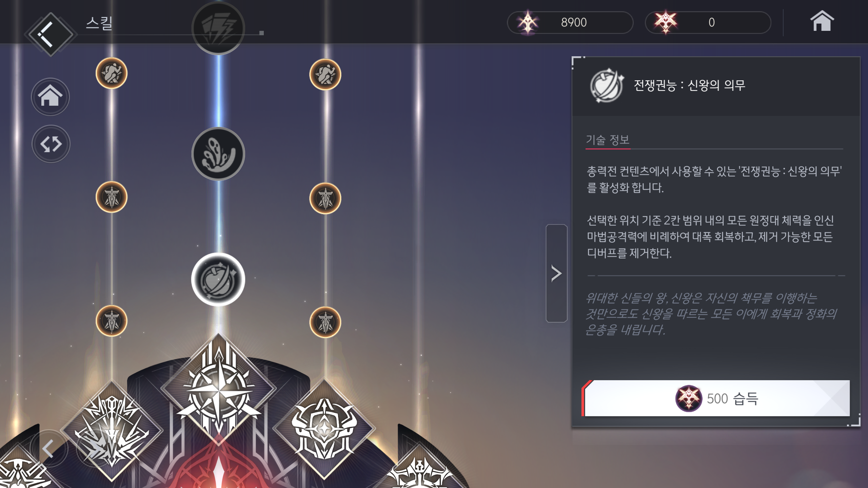
Task: Select the lower-right sword emblem node
Action: [325, 322]
